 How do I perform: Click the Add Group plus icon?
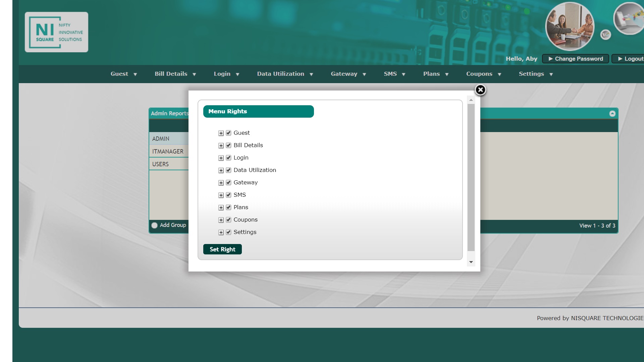(154, 225)
